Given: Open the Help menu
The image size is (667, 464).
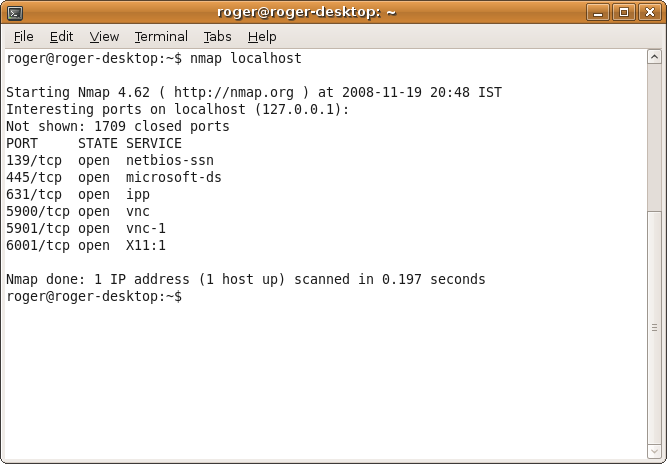Looking at the screenshot, I should (x=262, y=36).
